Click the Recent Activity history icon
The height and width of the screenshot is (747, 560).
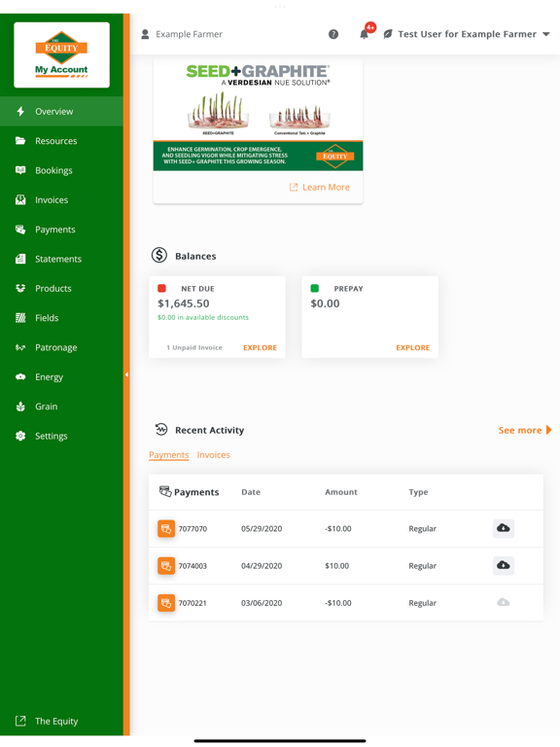click(161, 430)
